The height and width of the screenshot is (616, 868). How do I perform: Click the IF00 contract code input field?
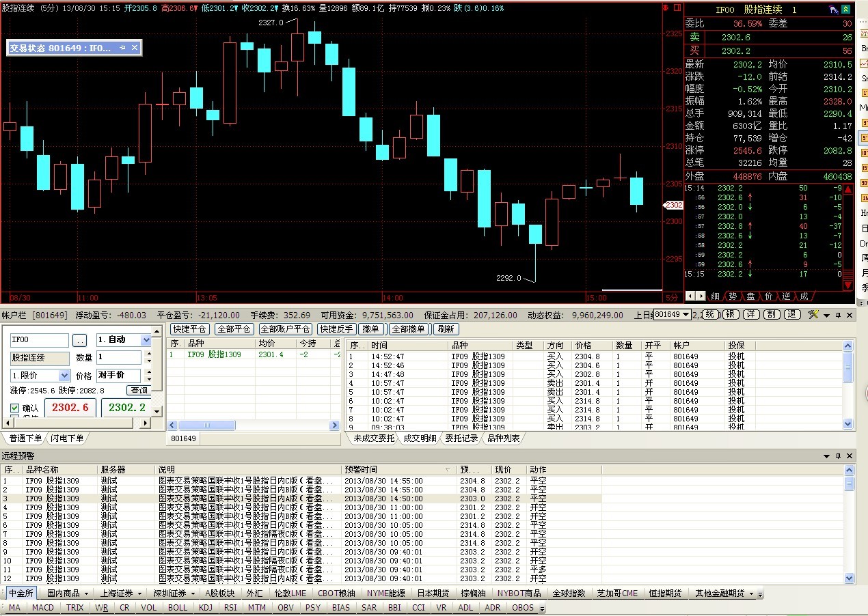click(40, 340)
